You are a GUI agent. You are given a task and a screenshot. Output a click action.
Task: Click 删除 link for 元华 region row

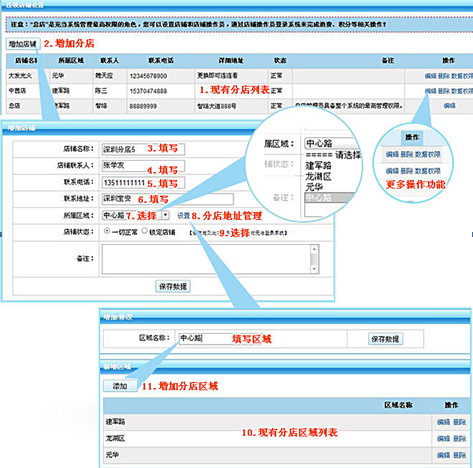click(460, 455)
